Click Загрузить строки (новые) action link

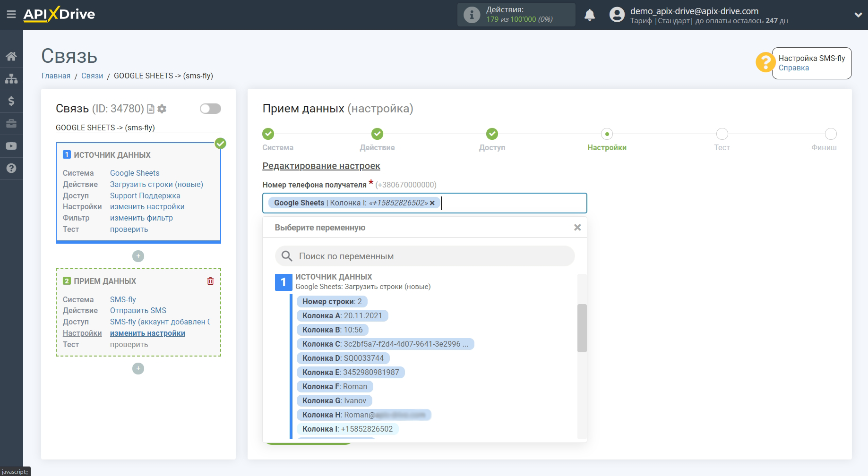coord(156,184)
